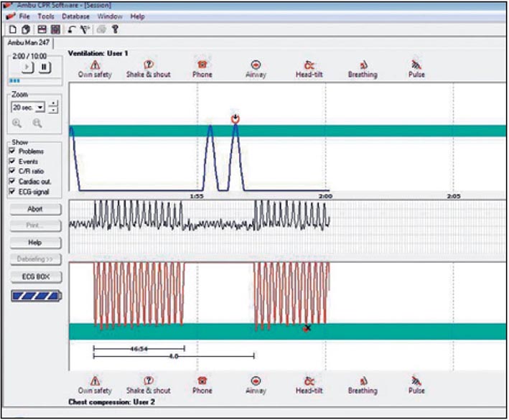The height and width of the screenshot is (420, 509).
Task: Mark Breathing event in bottom row
Action: 363,386
